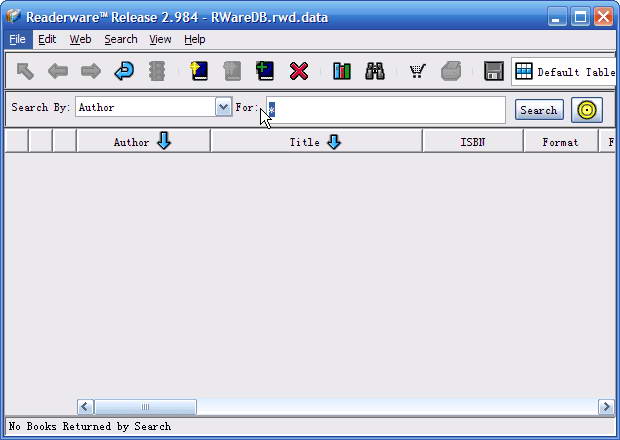
Task: Click the floppy disk save icon
Action: 494,72
